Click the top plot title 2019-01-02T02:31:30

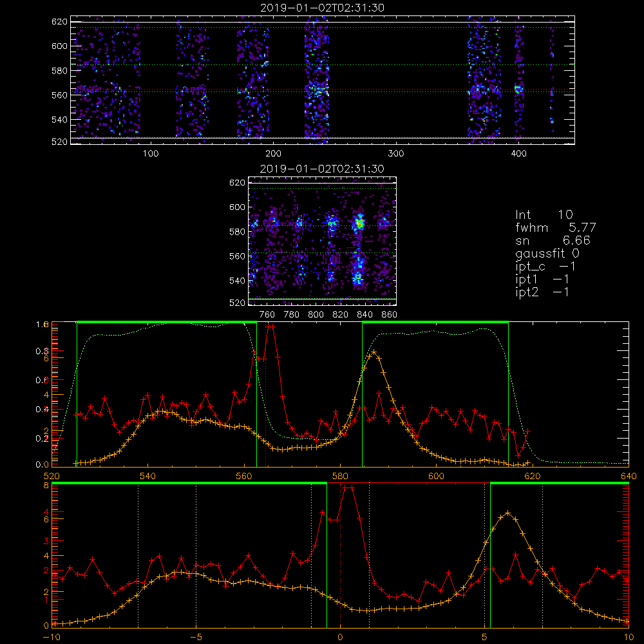tap(322, 8)
